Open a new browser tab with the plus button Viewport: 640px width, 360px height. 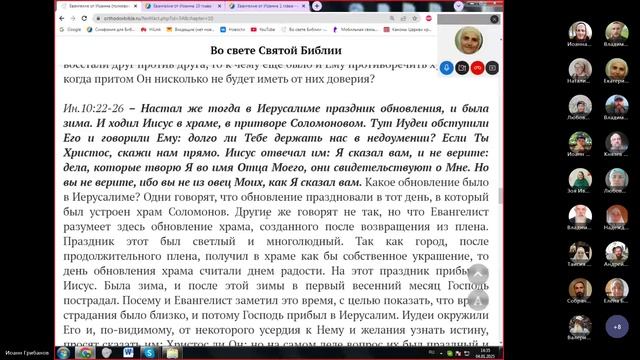click(x=317, y=6)
